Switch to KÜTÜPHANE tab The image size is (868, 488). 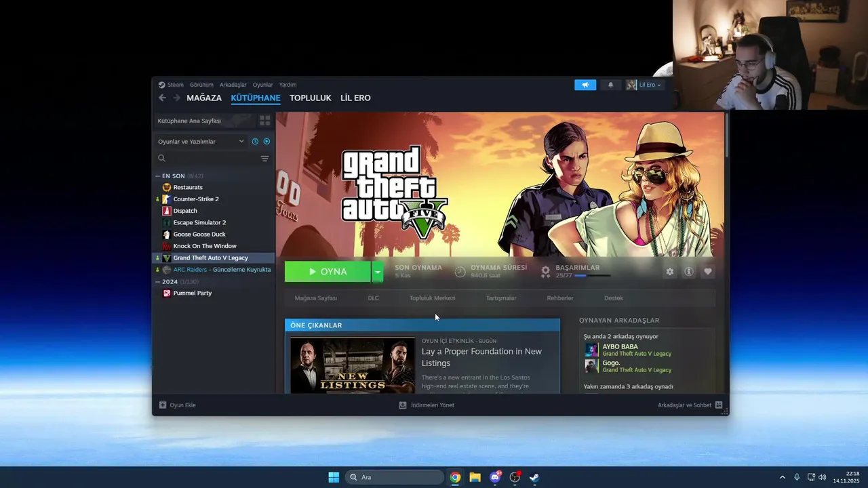tap(256, 98)
